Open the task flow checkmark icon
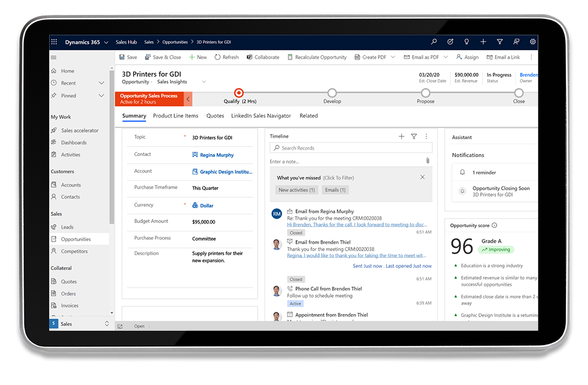The image size is (588, 385). click(450, 42)
